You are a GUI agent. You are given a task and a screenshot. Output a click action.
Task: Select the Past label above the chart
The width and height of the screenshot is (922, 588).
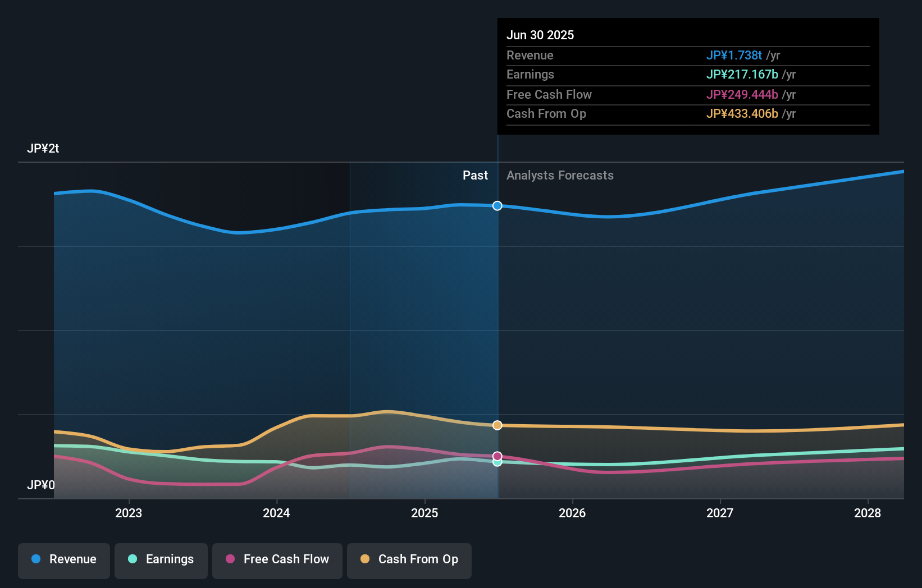coord(476,176)
